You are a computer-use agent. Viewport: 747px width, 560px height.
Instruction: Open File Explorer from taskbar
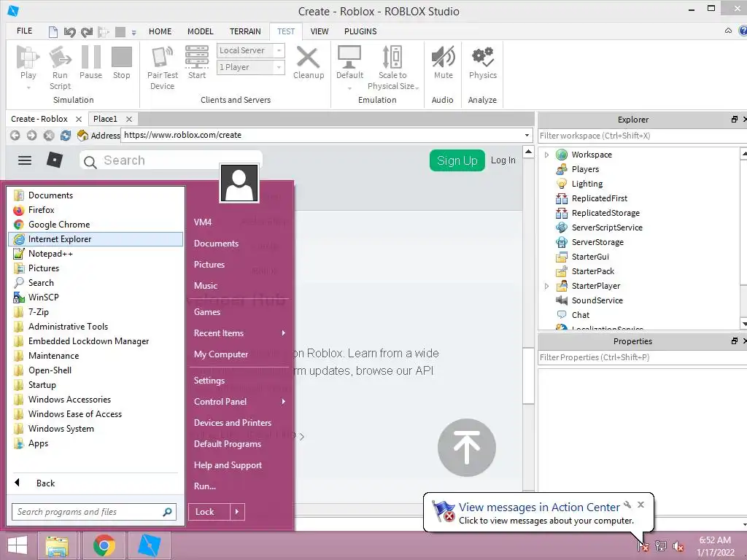click(x=57, y=545)
